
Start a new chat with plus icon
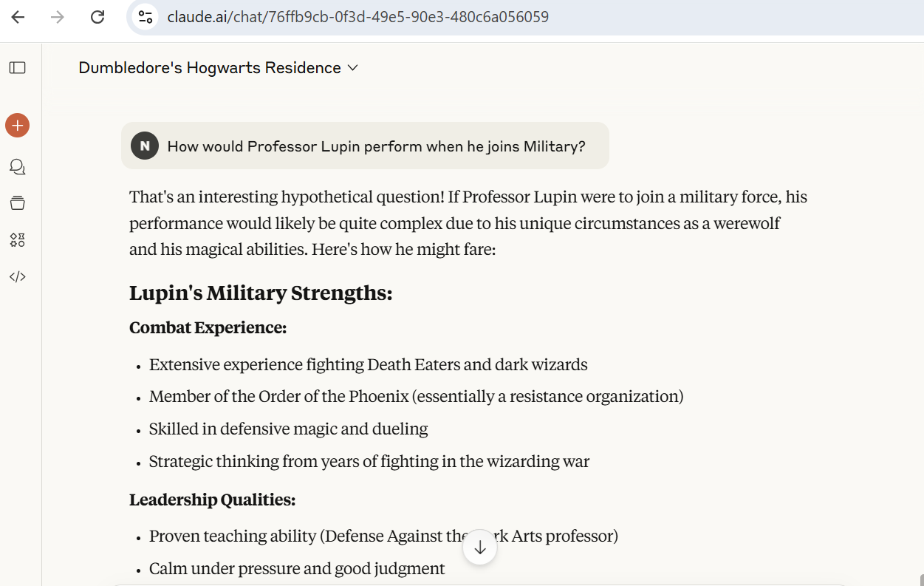tap(17, 126)
